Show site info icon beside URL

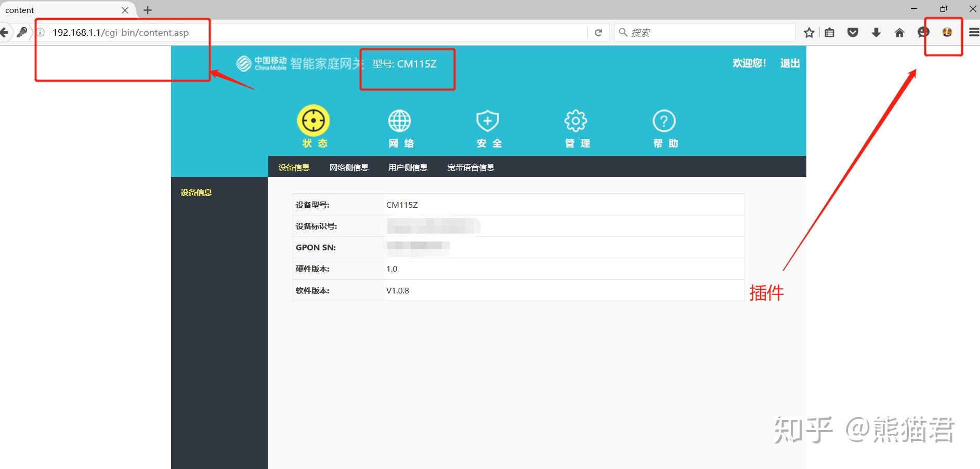[x=41, y=33]
